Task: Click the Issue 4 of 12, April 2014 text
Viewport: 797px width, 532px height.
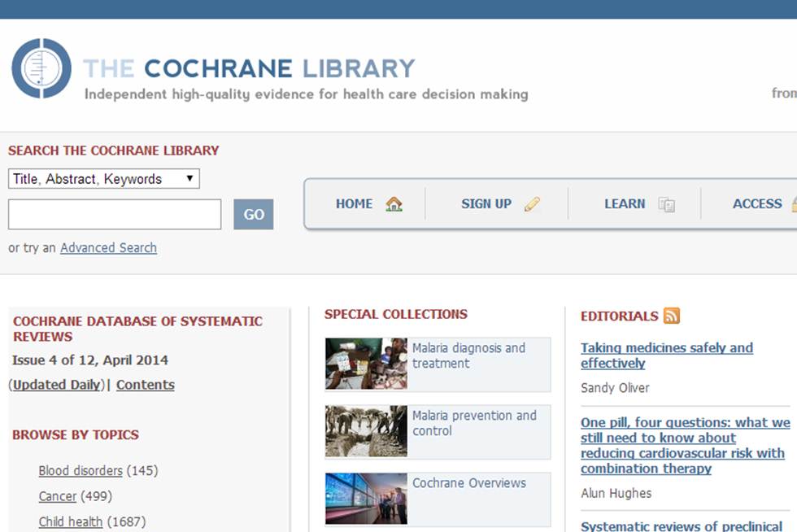Action: (x=90, y=360)
